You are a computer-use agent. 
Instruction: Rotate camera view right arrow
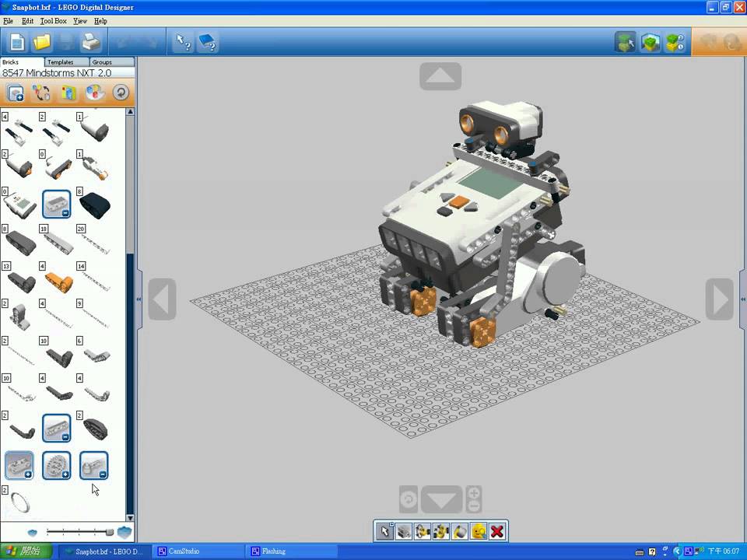pos(719,299)
